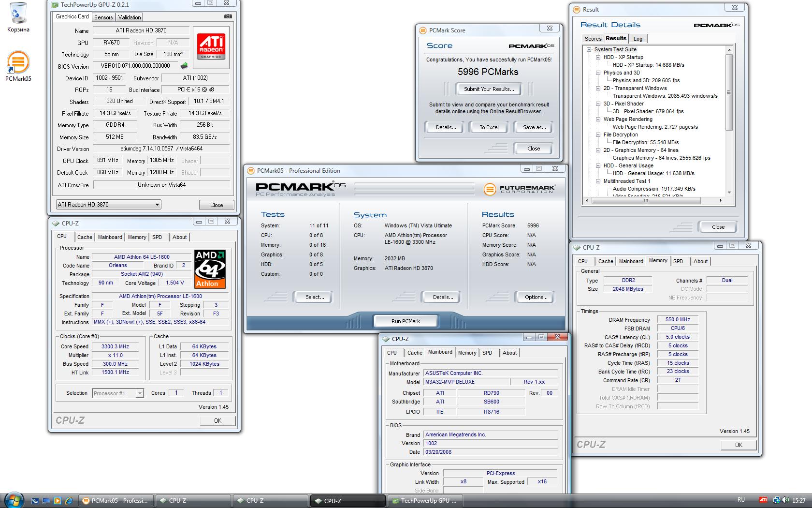Click OK in CPU-Z Memory window

(x=739, y=445)
